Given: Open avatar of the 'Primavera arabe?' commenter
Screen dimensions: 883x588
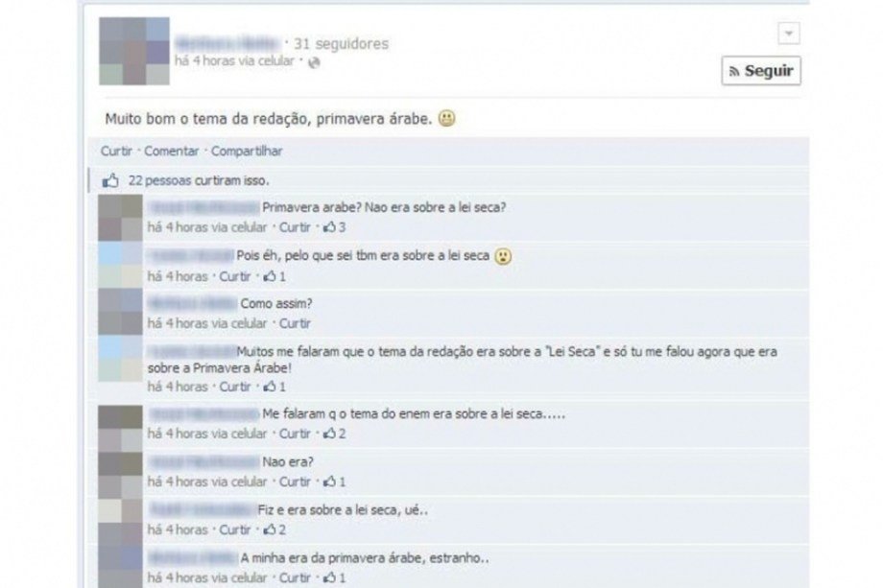Looking at the screenshot, I should (x=121, y=217).
